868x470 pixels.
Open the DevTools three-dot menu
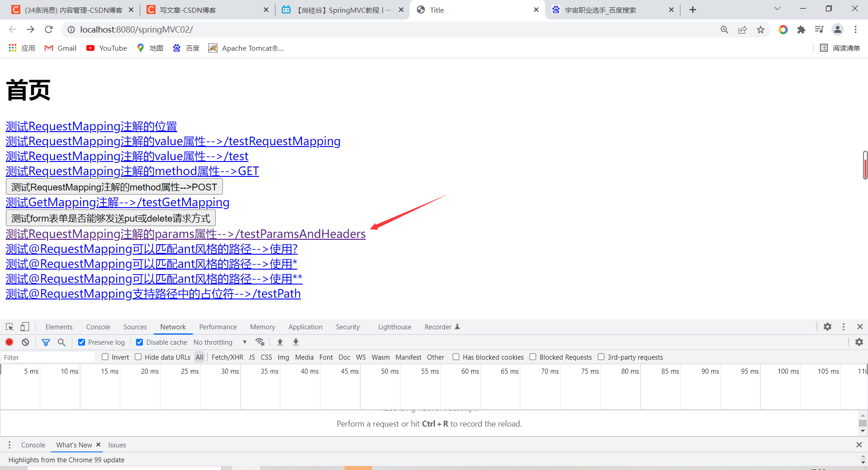point(844,327)
